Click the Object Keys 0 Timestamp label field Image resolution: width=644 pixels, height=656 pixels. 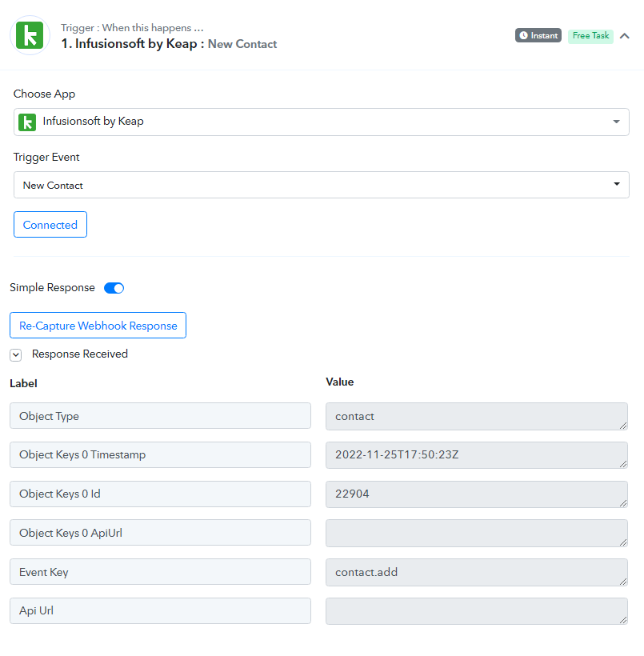point(160,454)
